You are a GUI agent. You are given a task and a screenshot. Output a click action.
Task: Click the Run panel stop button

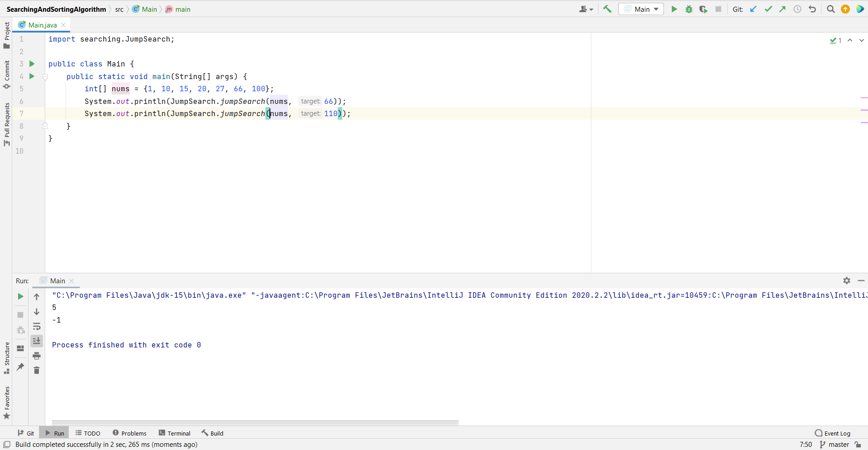click(x=20, y=314)
